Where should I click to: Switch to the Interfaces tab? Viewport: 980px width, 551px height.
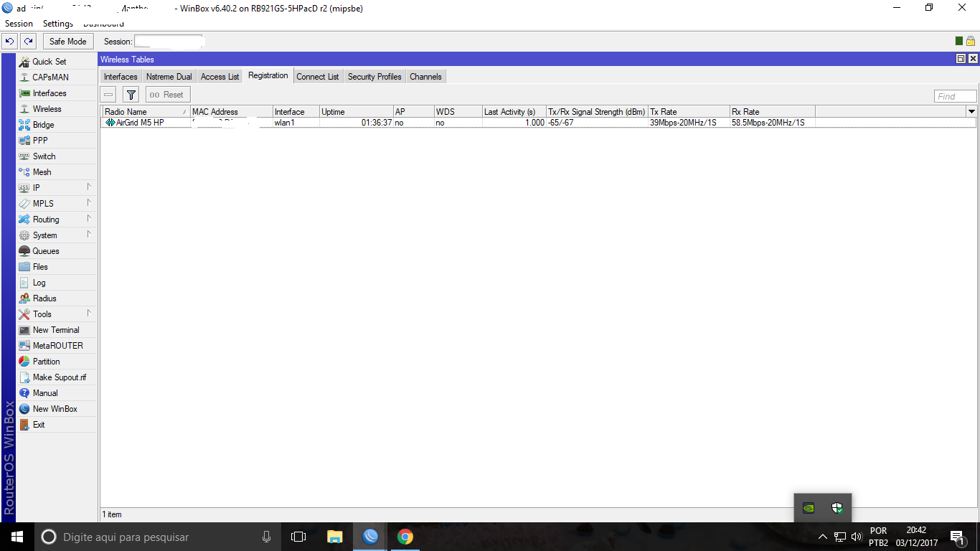tap(121, 77)
